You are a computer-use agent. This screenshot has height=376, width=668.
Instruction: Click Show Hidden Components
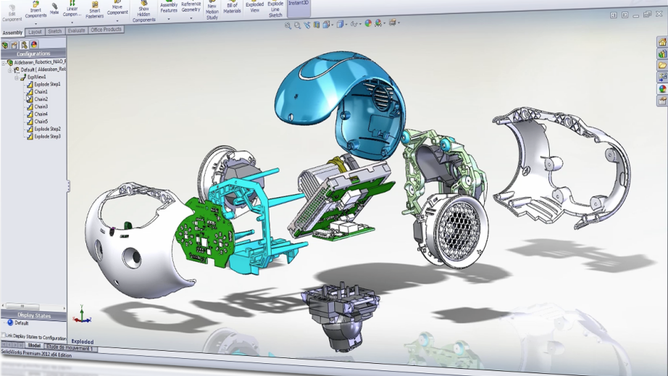(144, 12)
